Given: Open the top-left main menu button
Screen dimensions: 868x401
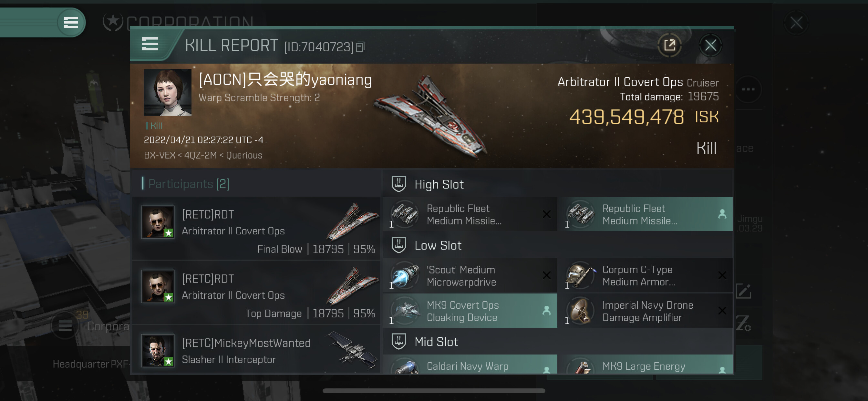Looking at the screenshot, I should pos(71,23).
